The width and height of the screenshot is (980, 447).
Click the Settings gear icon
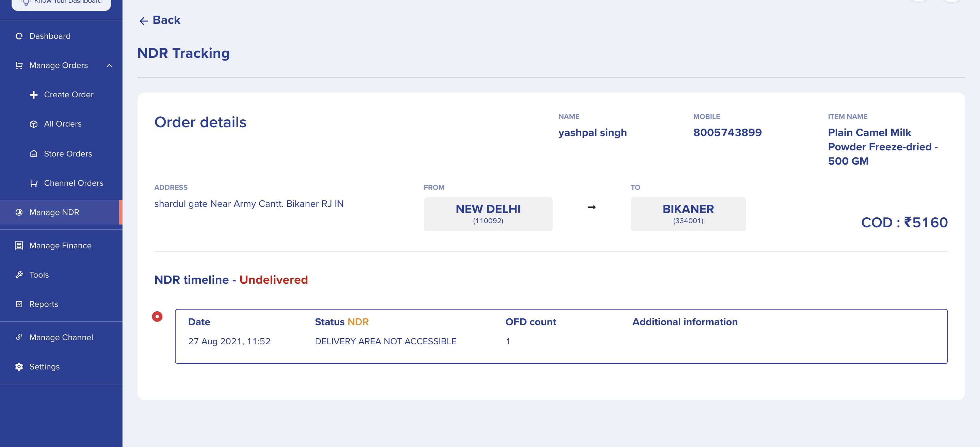click(x=19, y=367)
